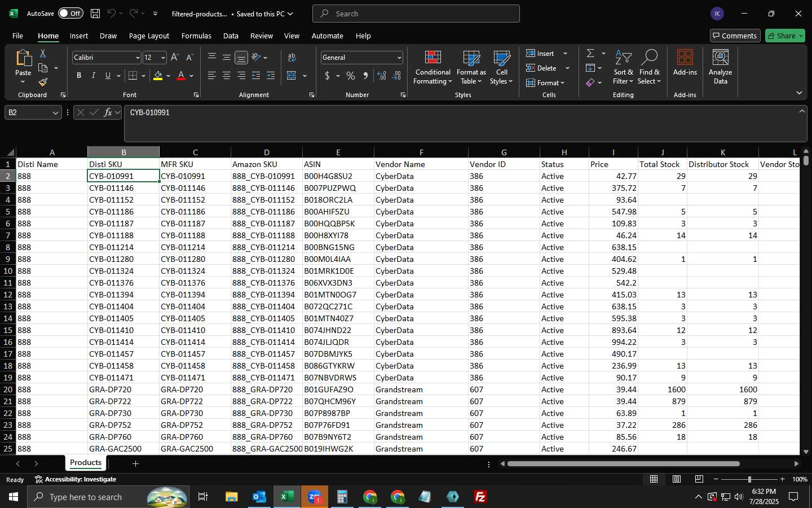Toggle Bottom Align

coord(241,57)
